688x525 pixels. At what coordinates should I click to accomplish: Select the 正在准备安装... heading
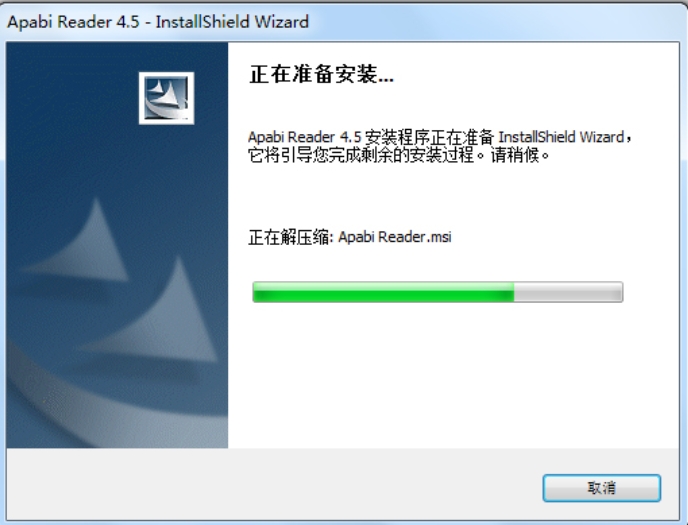321,74
